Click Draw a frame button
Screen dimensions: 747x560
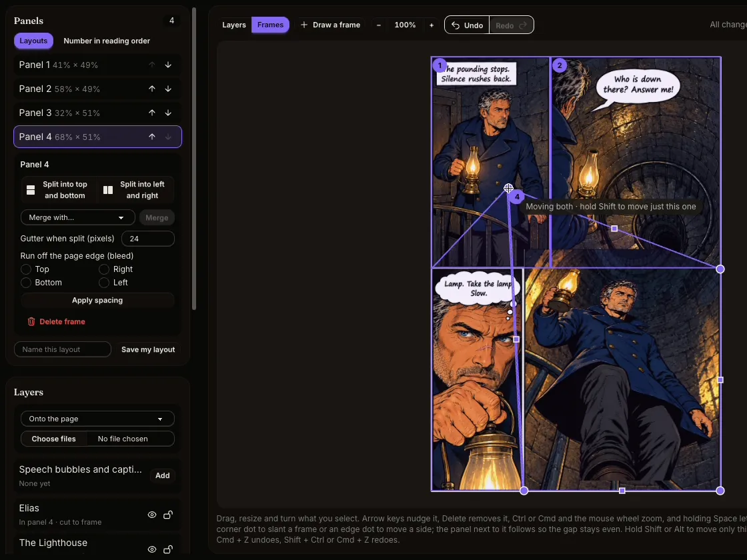[x=330, y=25]
